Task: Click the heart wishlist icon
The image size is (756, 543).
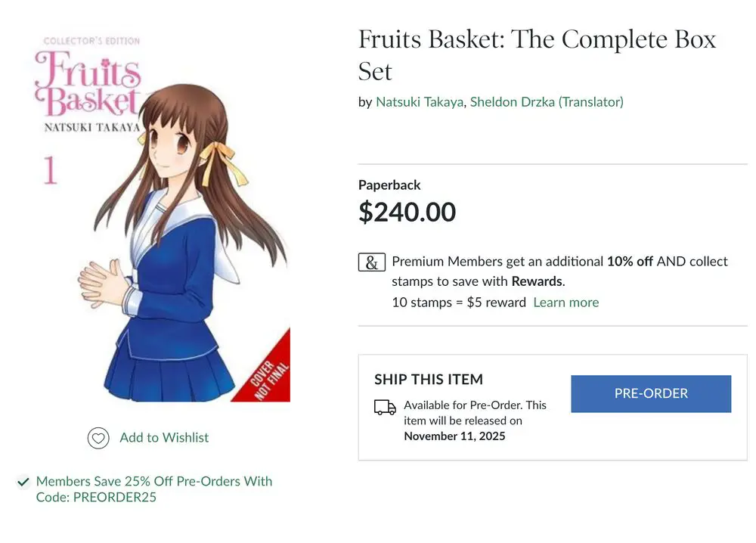Action: click(x=98, y=438)
